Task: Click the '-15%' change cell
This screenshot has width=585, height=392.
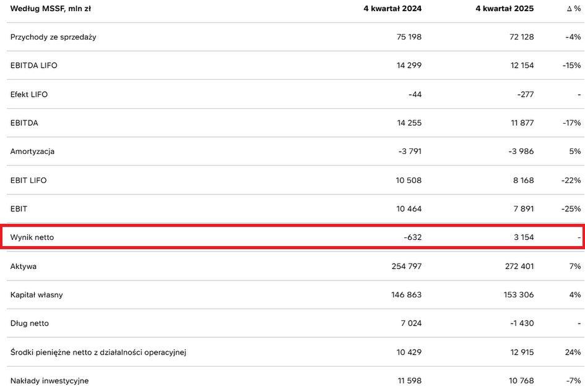Action: click(572, 65)
